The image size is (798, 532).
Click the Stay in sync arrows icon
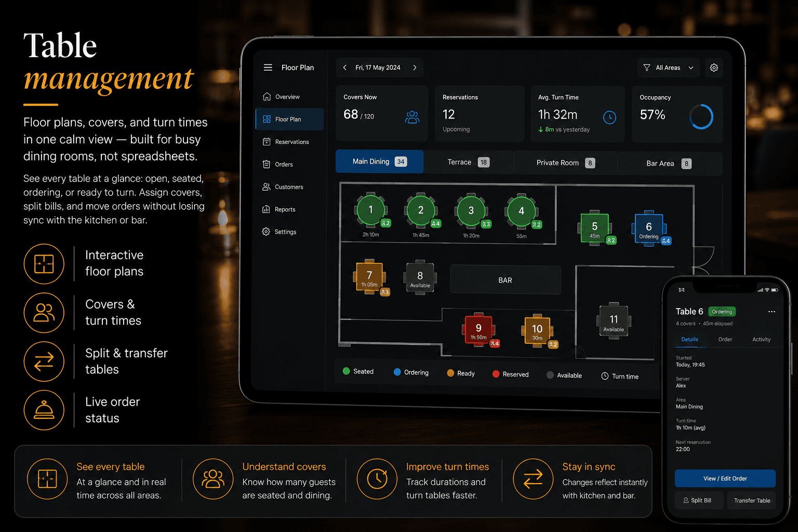click(533, 479)
